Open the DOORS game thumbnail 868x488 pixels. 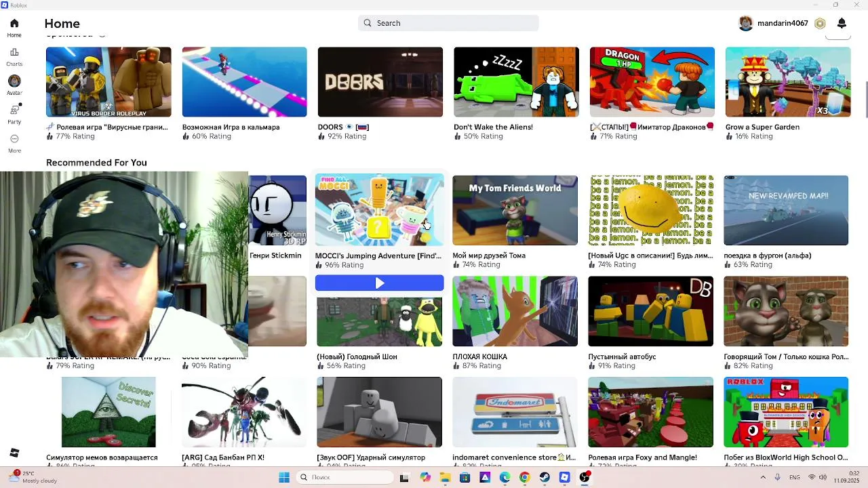pos(380,82)
